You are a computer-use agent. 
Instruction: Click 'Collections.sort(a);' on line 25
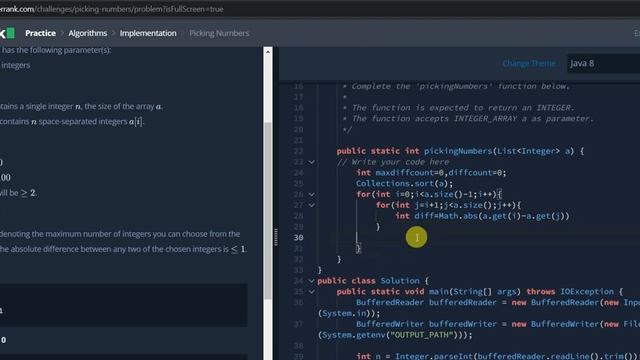(404, 184)
